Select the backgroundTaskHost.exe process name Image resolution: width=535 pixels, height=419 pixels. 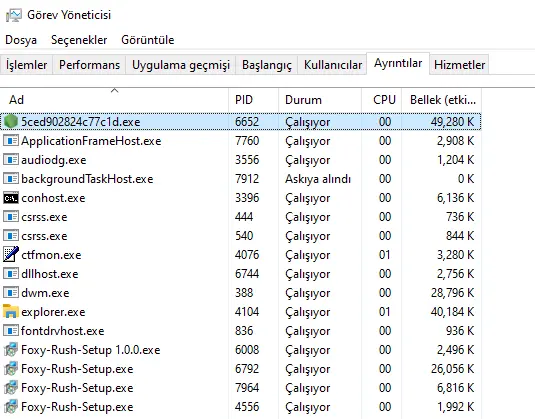click(87, 179)
